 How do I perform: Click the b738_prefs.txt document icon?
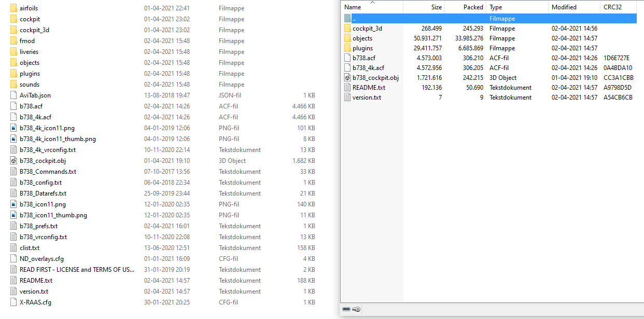pos(14,226)
